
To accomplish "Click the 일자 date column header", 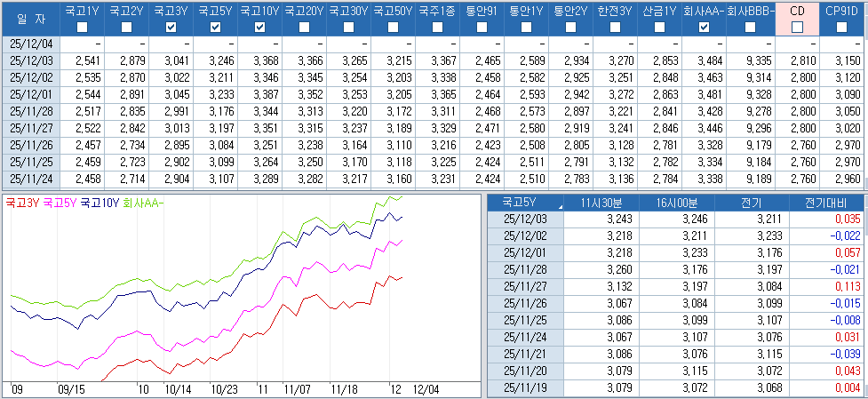I will pyautogui.click(x=30, y=18).
